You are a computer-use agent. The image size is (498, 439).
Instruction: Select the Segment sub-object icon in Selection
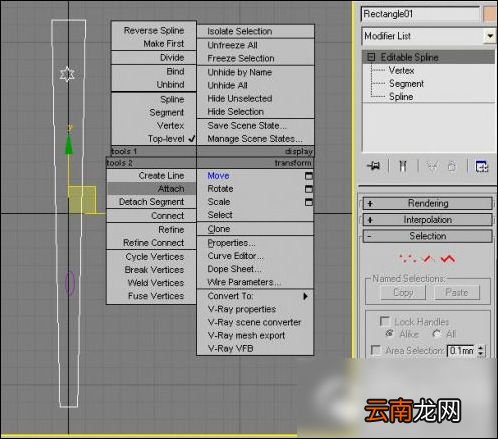click(427, 258)
